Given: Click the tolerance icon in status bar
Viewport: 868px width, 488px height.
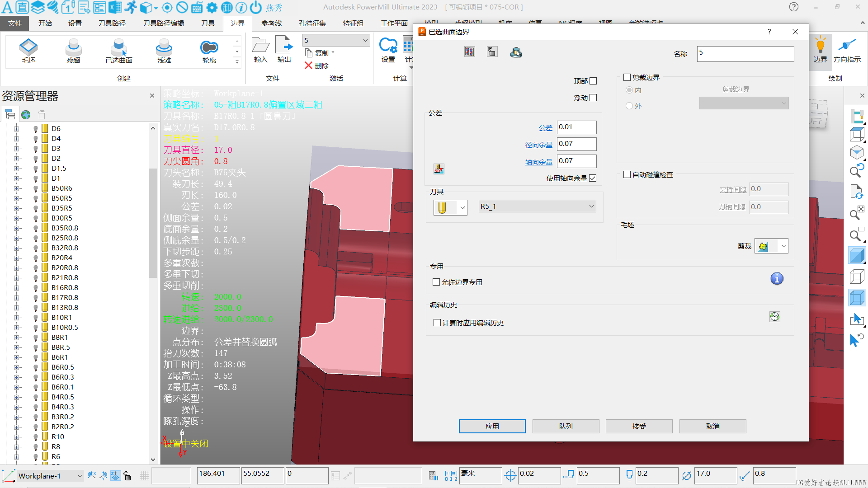Looking at the screenshot, I should coord(510,475).
